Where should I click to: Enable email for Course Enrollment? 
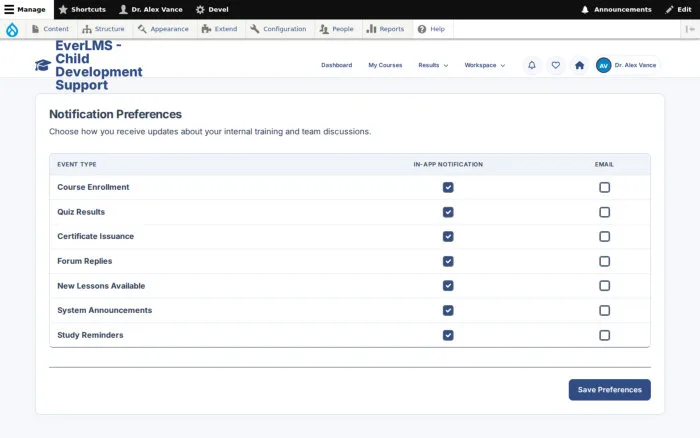tap(604, 188)
